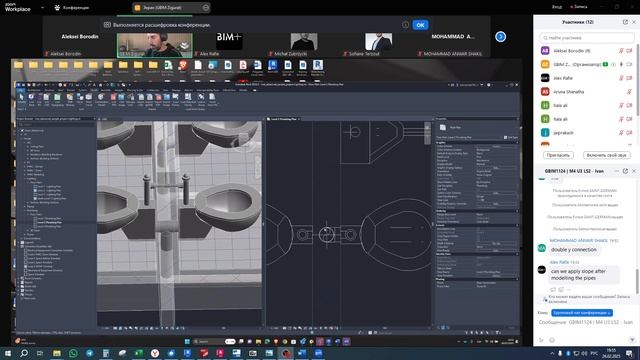Toggle the organizer's microphone icon
Image resolution: width=640 pixels, height=360 pixels.
[x=621, y=64]
